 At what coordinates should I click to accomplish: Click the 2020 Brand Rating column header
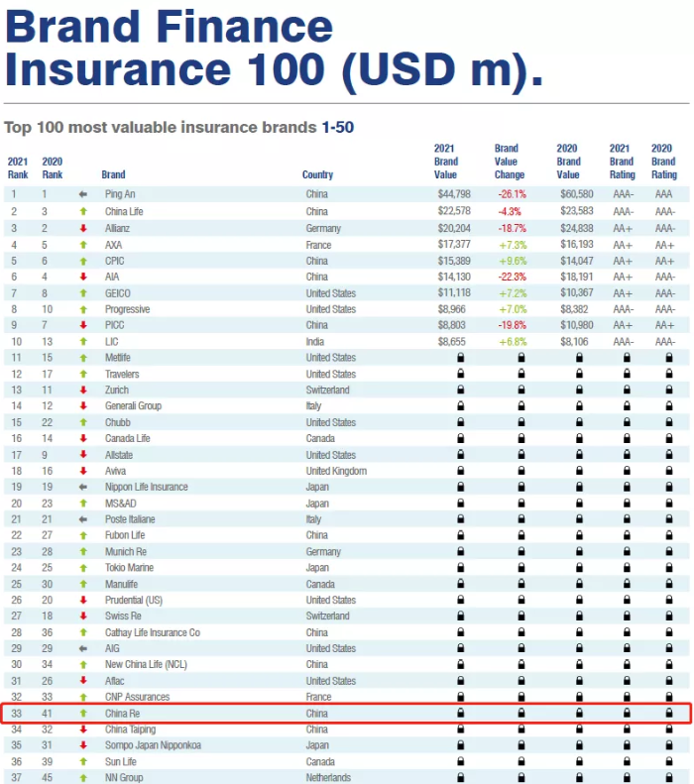[x=664, y=162]
